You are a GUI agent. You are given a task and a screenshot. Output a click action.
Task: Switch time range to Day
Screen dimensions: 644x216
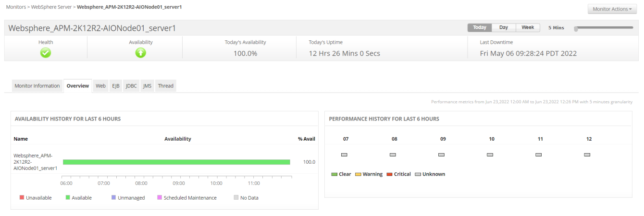coord(503,28)
